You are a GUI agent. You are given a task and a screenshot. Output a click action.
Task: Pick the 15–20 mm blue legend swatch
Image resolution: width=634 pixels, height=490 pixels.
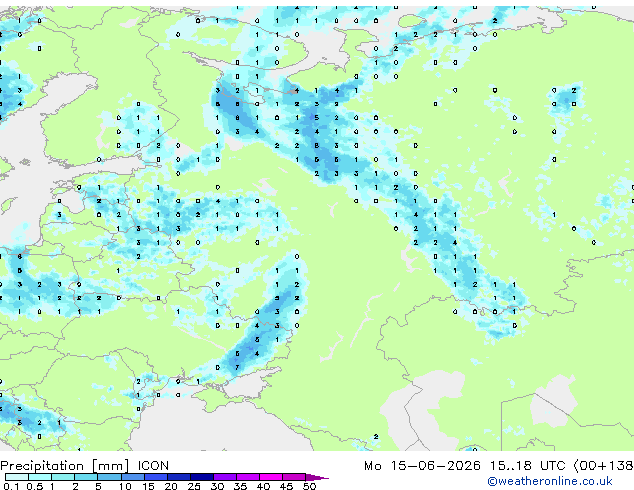click(x=155, y=477)
